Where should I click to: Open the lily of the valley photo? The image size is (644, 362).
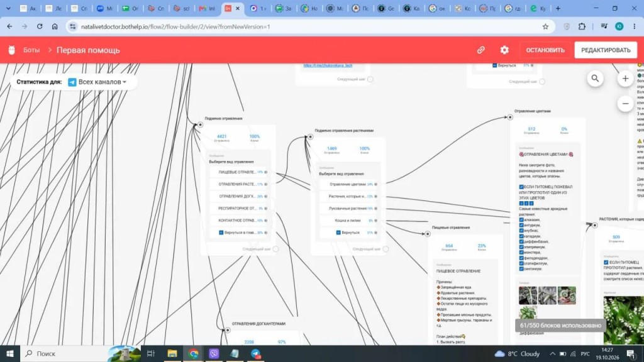tap(623, 320)
